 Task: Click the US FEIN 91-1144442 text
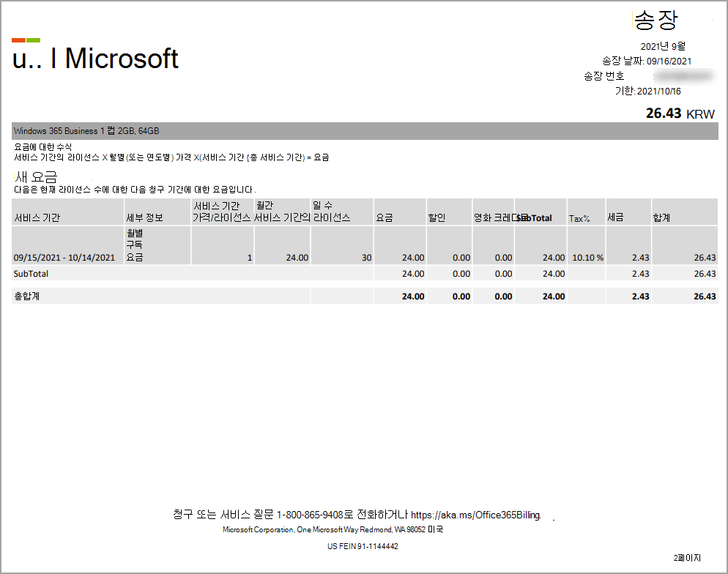tap(363, 547)
